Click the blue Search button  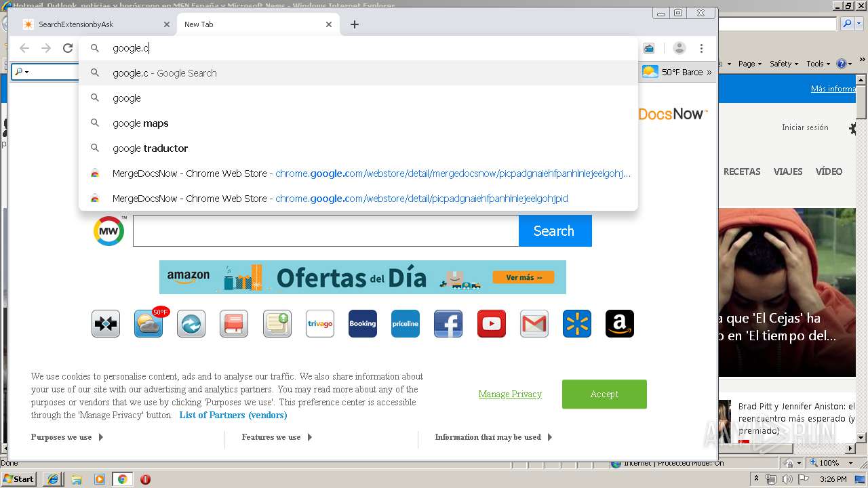click(555, 231)
